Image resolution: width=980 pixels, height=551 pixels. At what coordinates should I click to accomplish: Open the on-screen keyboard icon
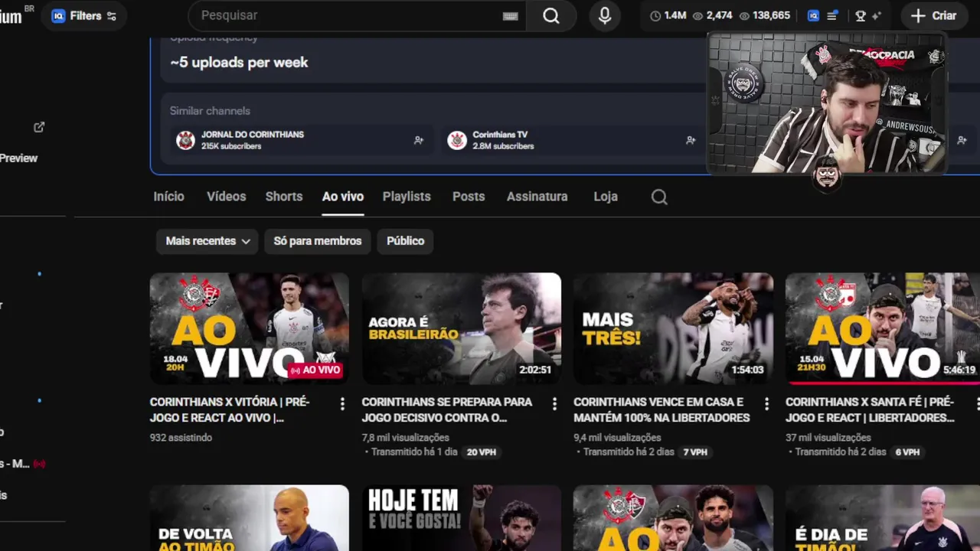[x=511, y=16]
